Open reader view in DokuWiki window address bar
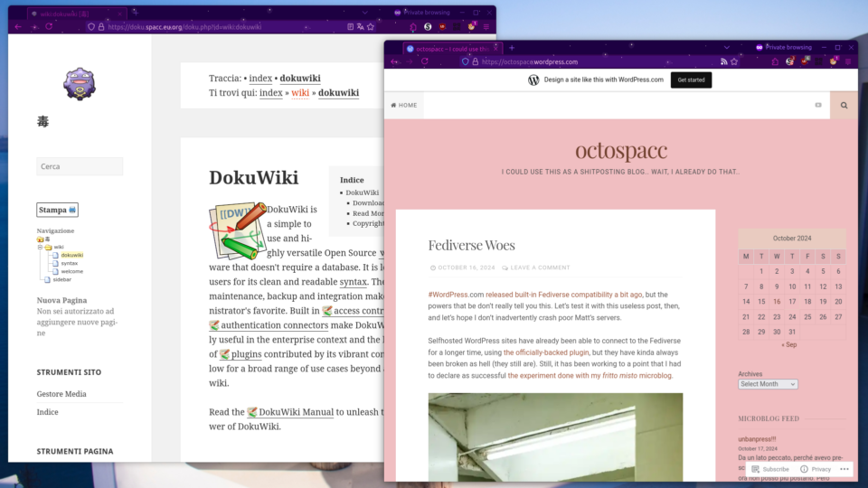 pyautogui.click(x=351, y=26)
